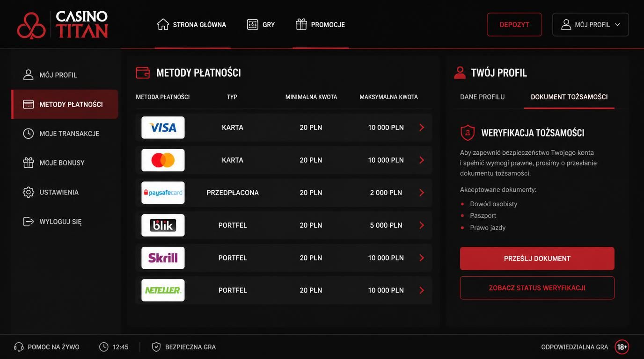Open the Skrill row arrow
The width and height of the screenshot is (644, 359).
tap(422, 258)
